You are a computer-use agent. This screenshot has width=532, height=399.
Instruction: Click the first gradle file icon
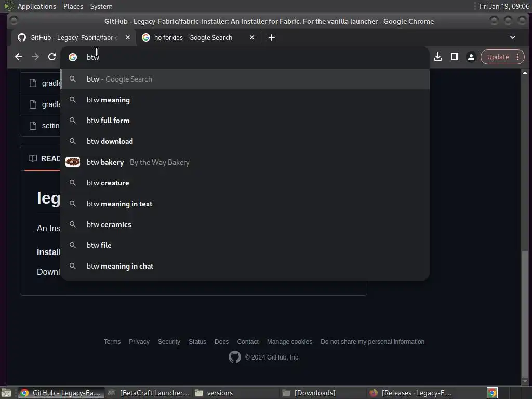(x=33, y=83)
